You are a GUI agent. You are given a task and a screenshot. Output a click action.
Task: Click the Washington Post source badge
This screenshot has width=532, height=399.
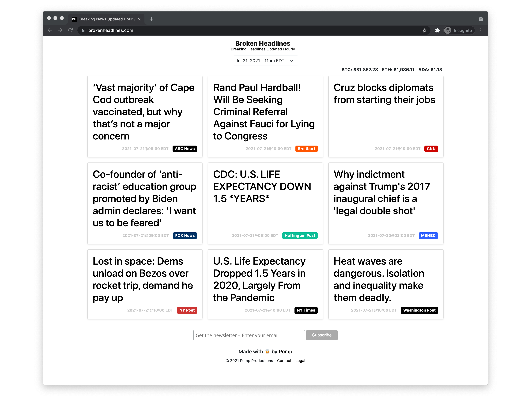click(x=419, y=310)
